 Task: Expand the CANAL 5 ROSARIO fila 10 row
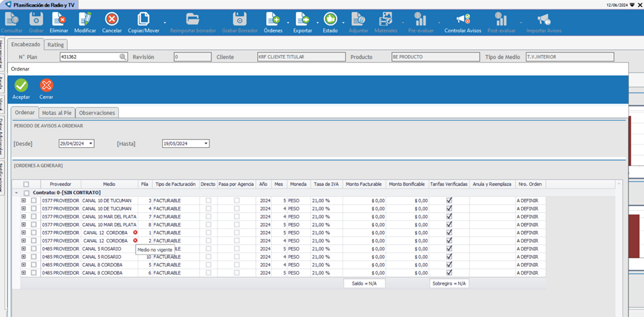click(x=24, y=257)
